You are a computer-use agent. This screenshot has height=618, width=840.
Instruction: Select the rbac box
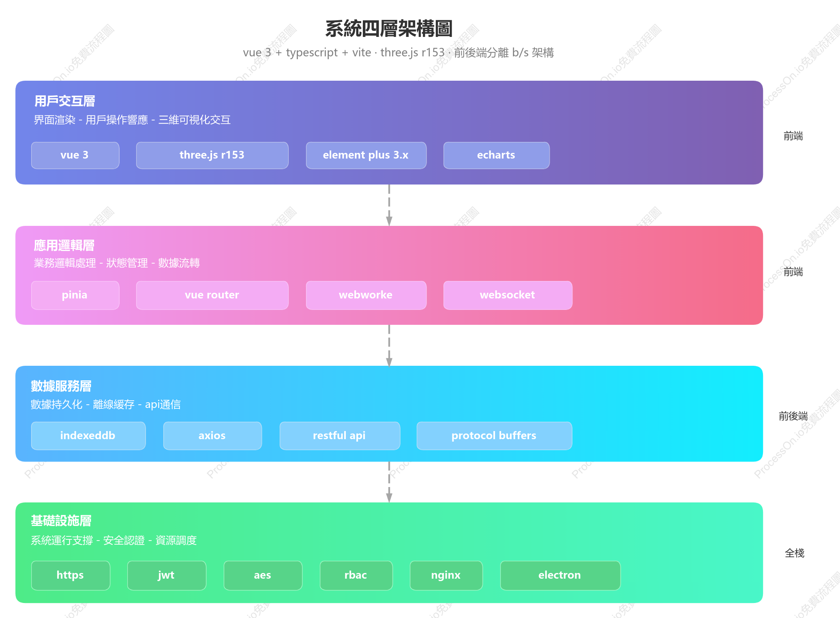coord(356,575)
